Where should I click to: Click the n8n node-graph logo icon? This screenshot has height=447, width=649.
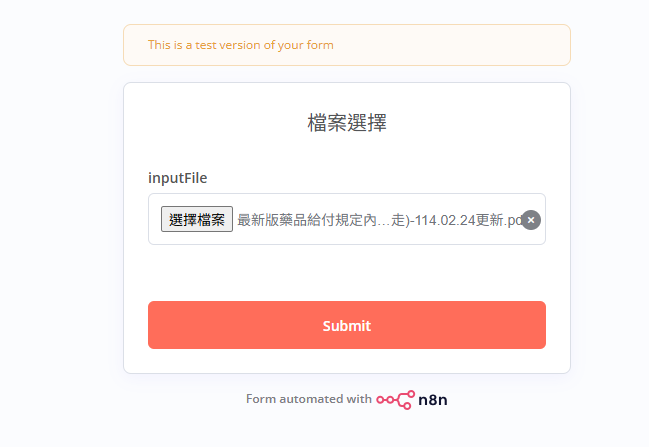[395, 400]
